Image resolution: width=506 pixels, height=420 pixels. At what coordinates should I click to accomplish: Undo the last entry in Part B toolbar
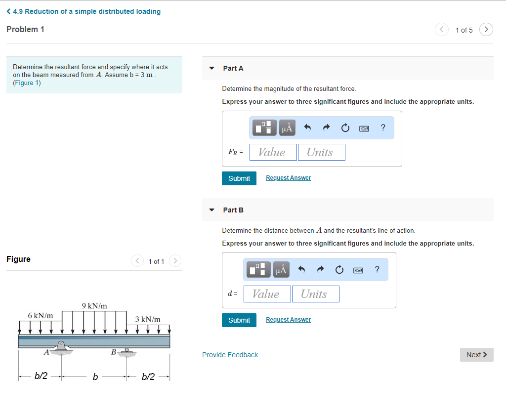(302, 269)
